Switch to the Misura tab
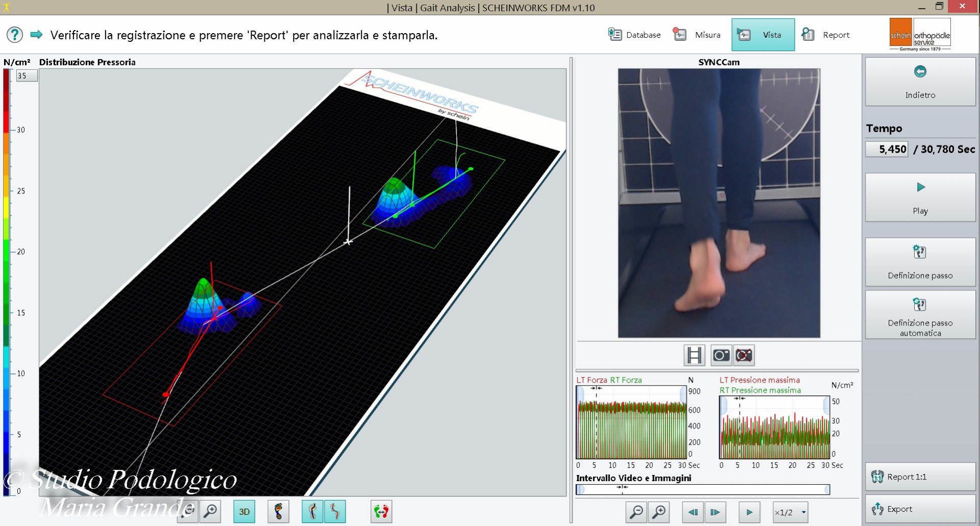980x526 pixels. (697, 35)
